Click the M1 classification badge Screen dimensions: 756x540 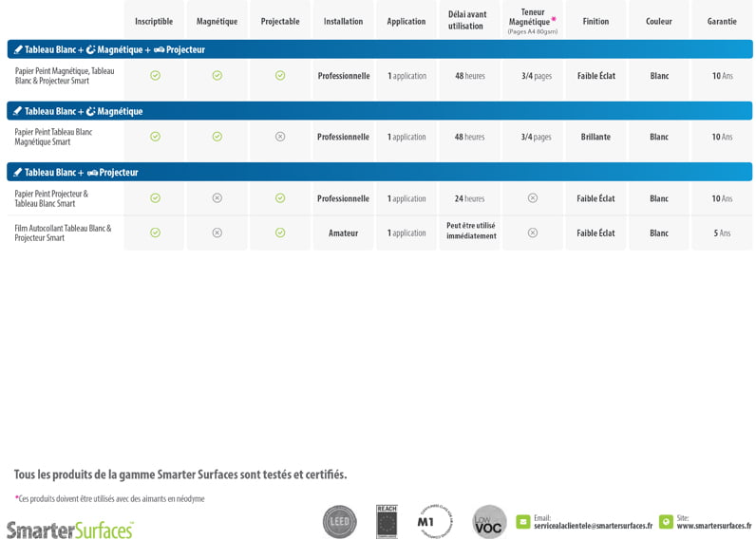point(435,521)
